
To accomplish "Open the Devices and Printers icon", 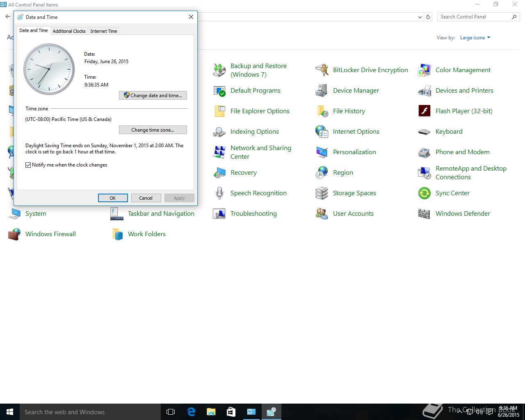I will [x=425, y=91].
